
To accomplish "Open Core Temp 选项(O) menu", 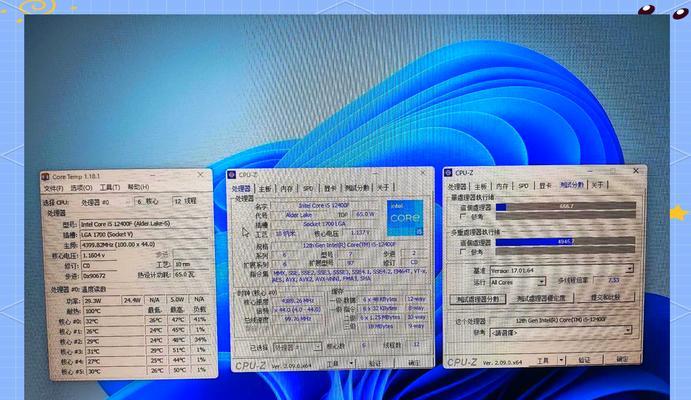I will point(81,188).
